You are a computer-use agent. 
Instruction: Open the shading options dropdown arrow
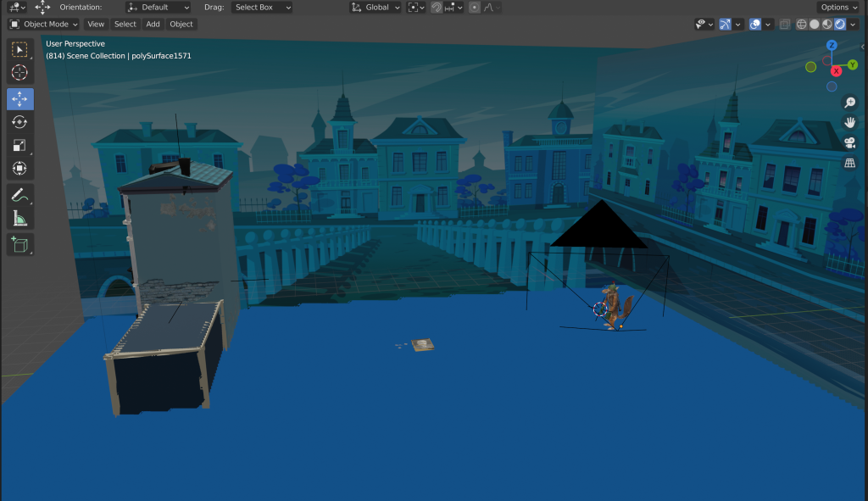pos(853,25)
